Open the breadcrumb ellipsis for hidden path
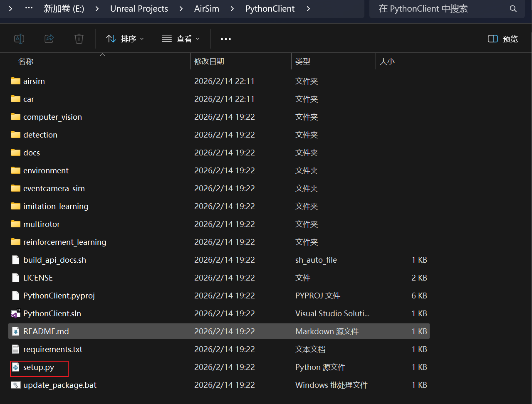 29,8
